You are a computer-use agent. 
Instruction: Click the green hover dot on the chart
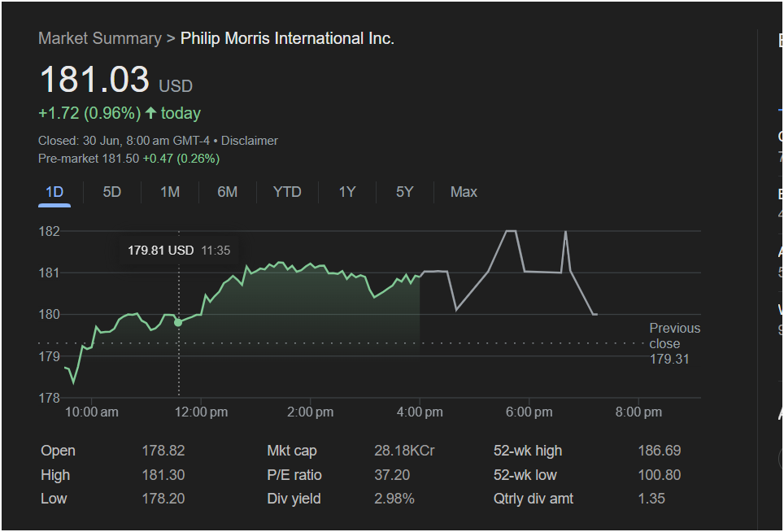[x=178, y=322]
